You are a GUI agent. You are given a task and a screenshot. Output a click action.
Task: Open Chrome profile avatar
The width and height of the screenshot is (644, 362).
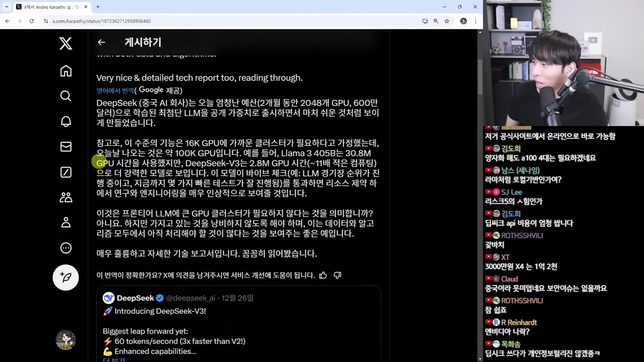463,21
